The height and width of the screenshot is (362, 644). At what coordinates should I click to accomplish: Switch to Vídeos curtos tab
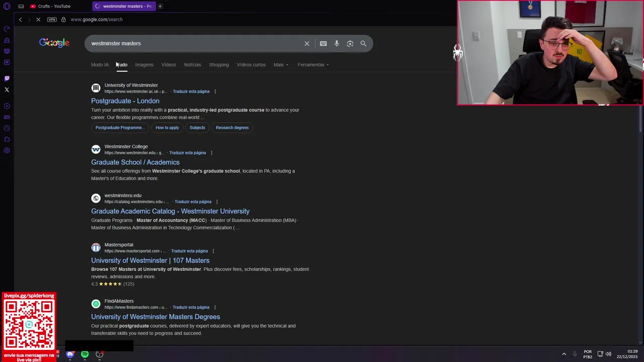(x=251, y=64)
